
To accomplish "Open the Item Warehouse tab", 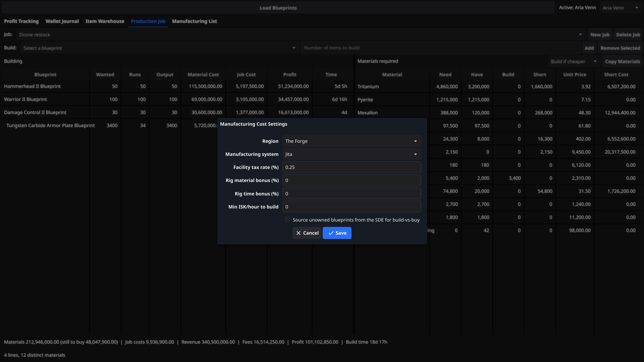I will (105, 21).
